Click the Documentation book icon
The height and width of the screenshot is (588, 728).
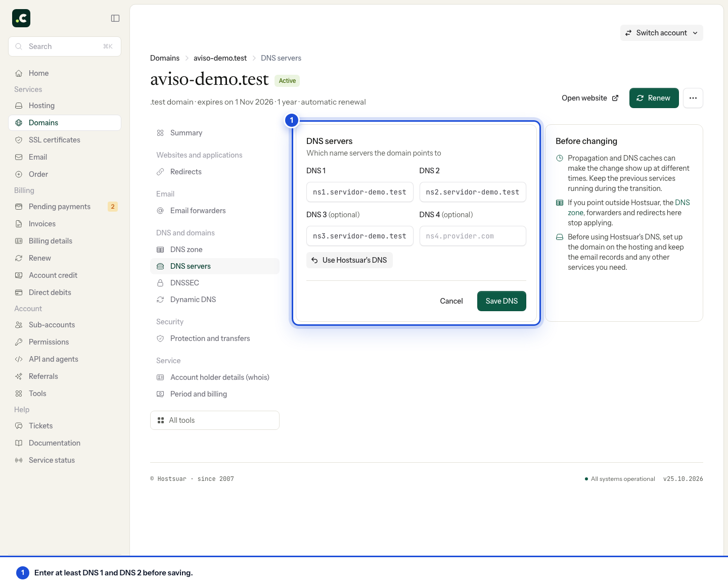tap(19, 443)
